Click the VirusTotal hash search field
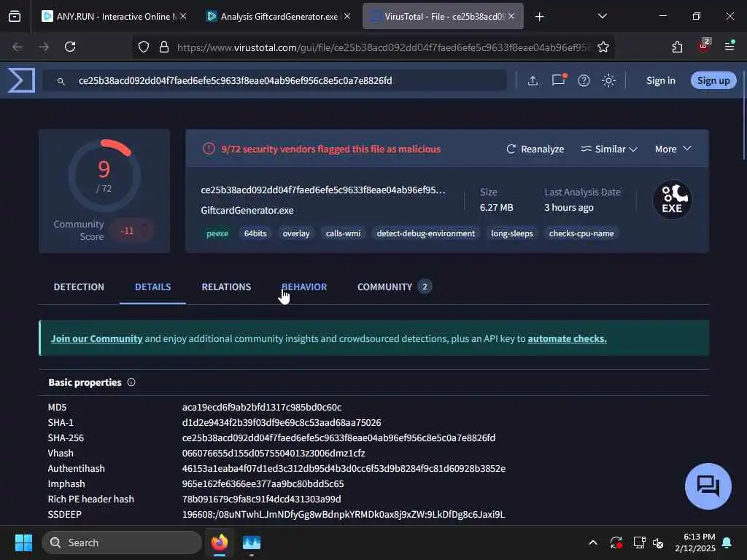 click(275, 80)
